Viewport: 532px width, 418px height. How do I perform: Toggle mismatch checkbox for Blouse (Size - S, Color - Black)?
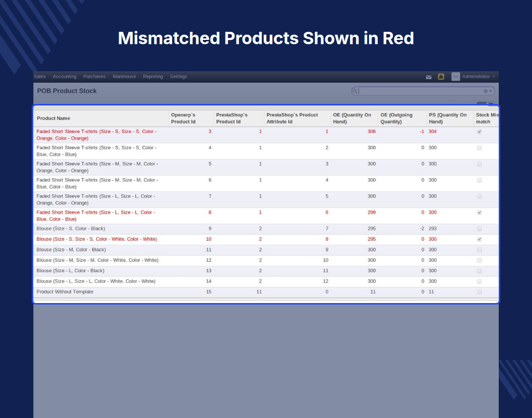(479, 229)
